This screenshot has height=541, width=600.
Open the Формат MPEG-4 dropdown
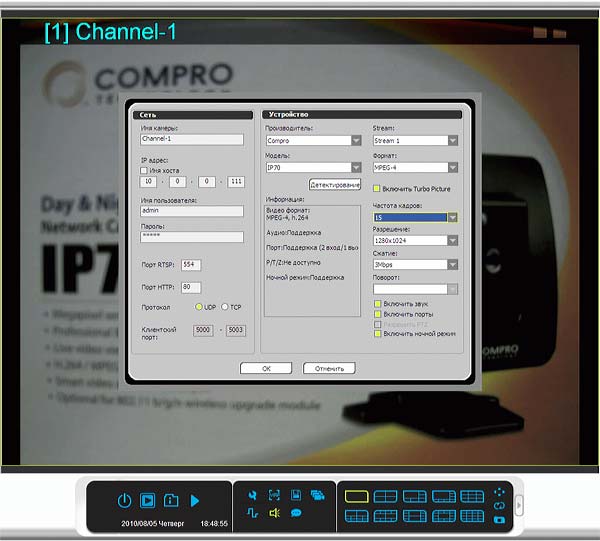(453, 168)
